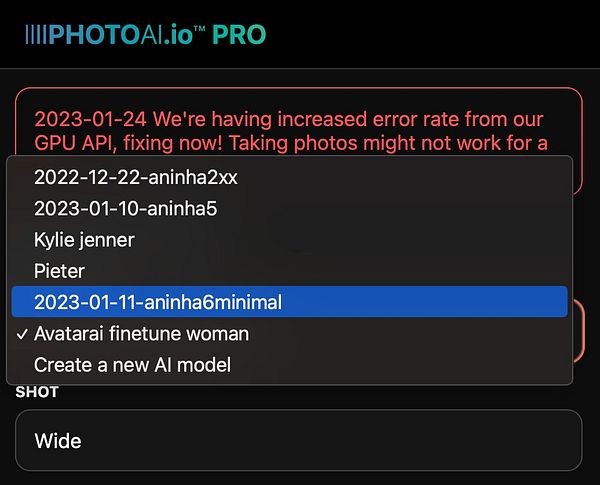Choose the Pieter model
This screenshot has height=485, width=600.
tap(289, 271)
